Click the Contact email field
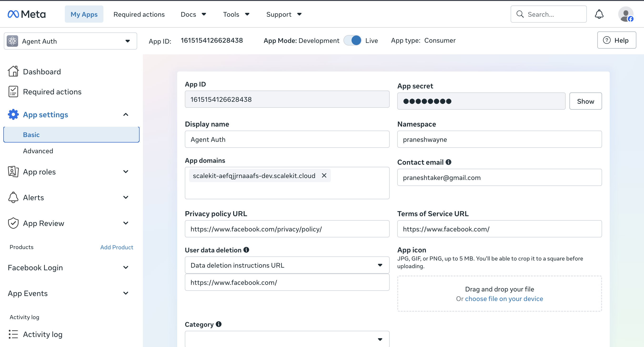 click(499, 177)
